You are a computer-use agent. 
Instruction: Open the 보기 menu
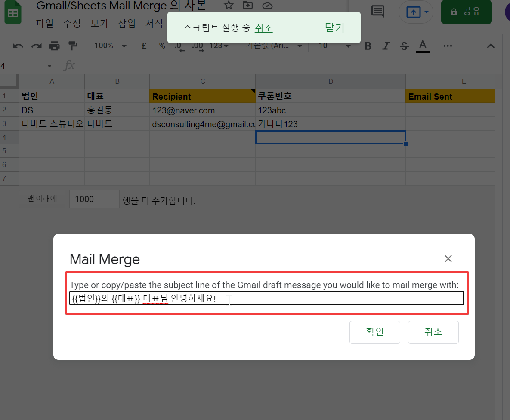[99, 23]
